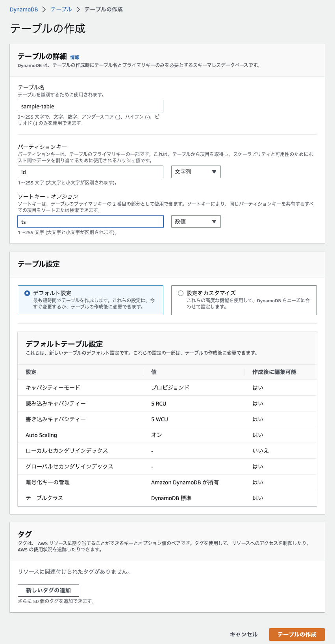The image size is (335, 644).
Task: Open the 文字列 partition key type dropdown
Action: [x=196, y=172]
